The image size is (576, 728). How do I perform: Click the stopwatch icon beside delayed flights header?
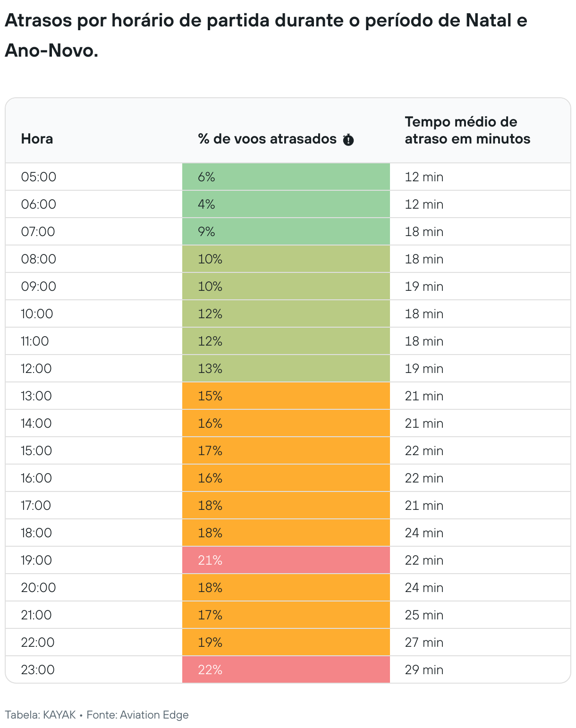click(348, 140)
